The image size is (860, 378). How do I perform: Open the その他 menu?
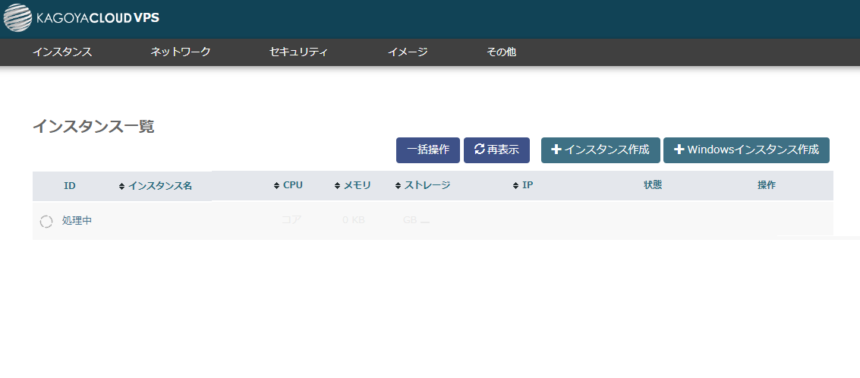[x=501, y=53]
